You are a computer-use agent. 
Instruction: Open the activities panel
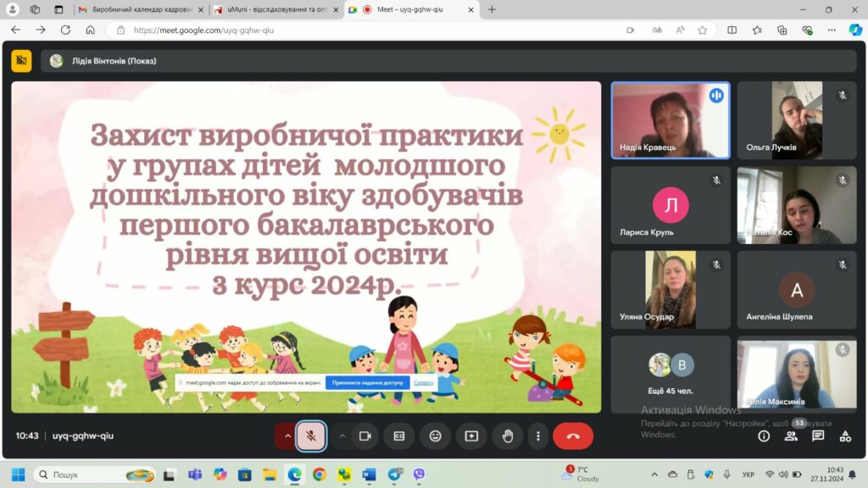(x=845, y=436)
